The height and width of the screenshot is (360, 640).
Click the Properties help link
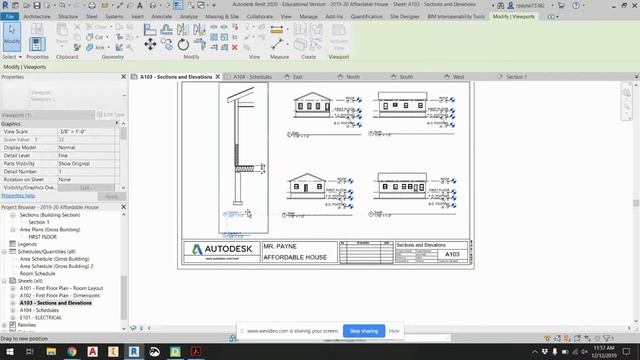coord(18,196)
